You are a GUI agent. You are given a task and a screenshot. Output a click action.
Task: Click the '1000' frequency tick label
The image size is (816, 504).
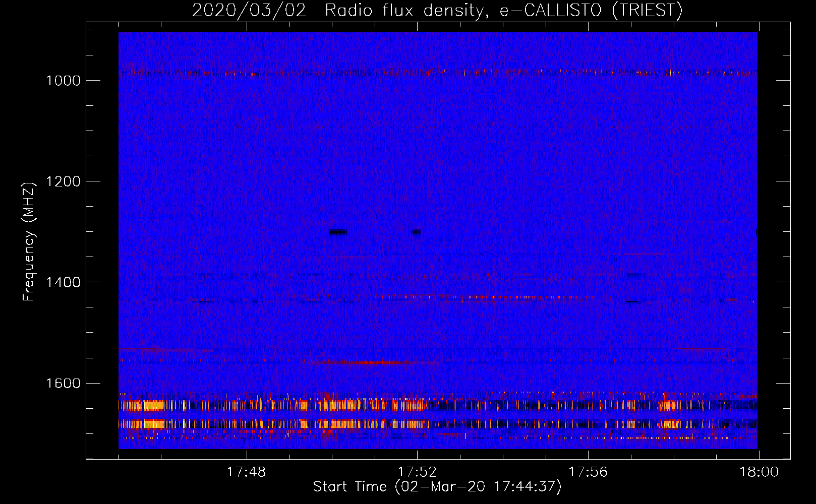click(x=63, y=81)
